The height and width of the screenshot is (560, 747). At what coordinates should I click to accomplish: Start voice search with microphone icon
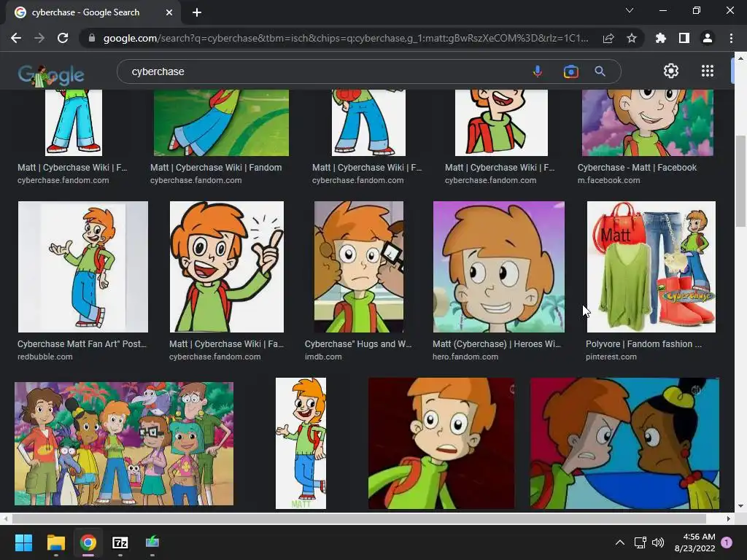click(x=538, y=71)
